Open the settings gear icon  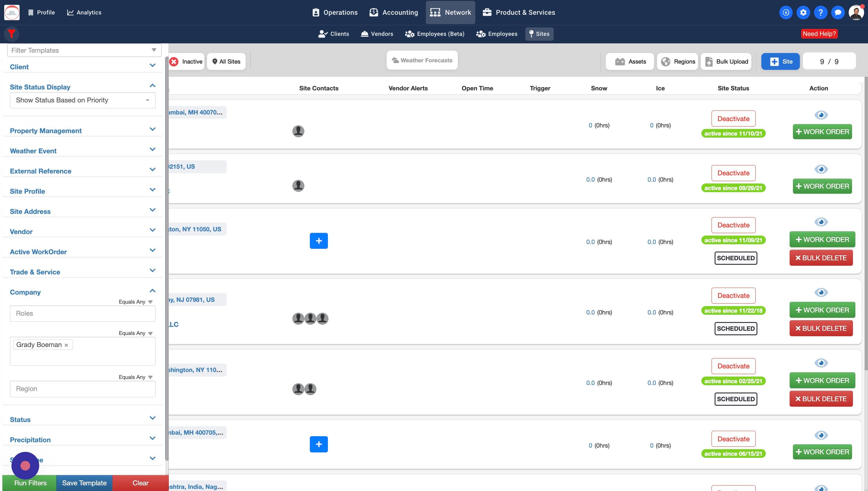(x=803, y=12)
